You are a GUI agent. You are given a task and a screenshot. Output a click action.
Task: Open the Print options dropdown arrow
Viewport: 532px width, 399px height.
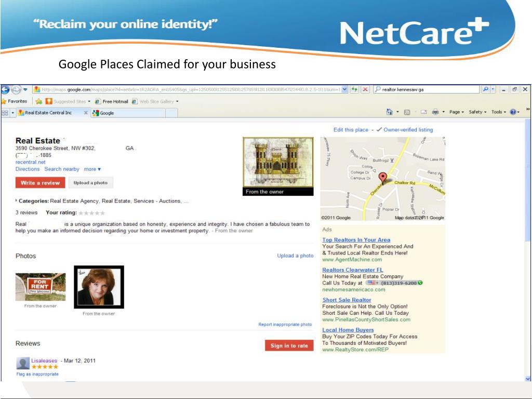[x=444, y=112]
